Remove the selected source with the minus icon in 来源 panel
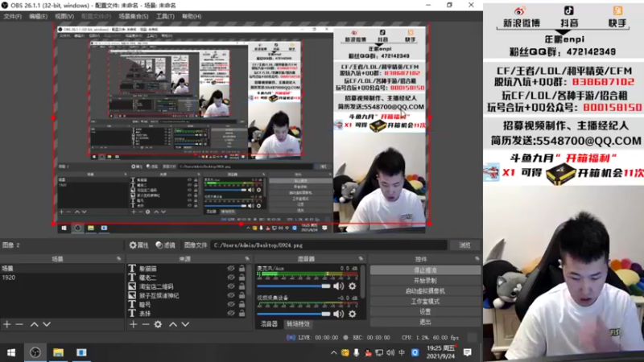This screenshot has height=362, width=644. (x=146, y=324)
